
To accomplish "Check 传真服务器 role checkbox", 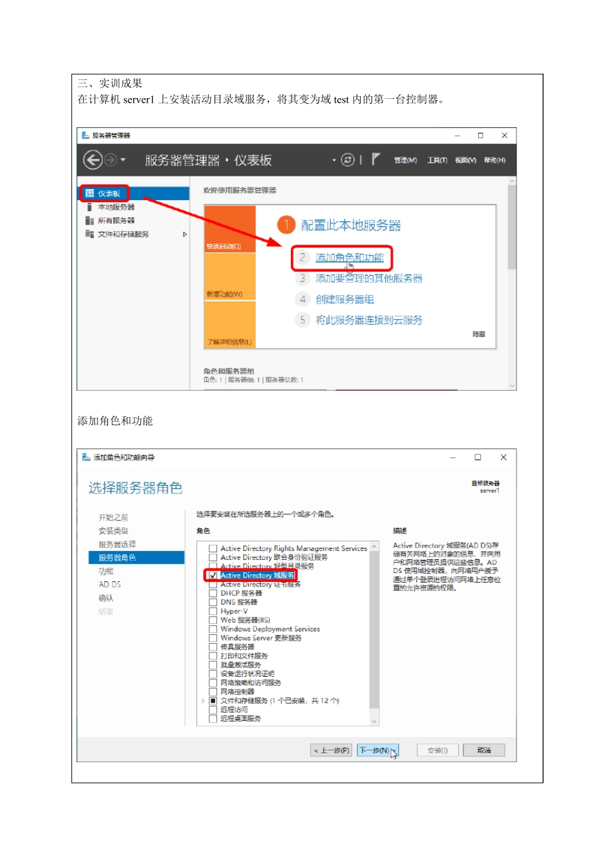I will tap(213, 646).
